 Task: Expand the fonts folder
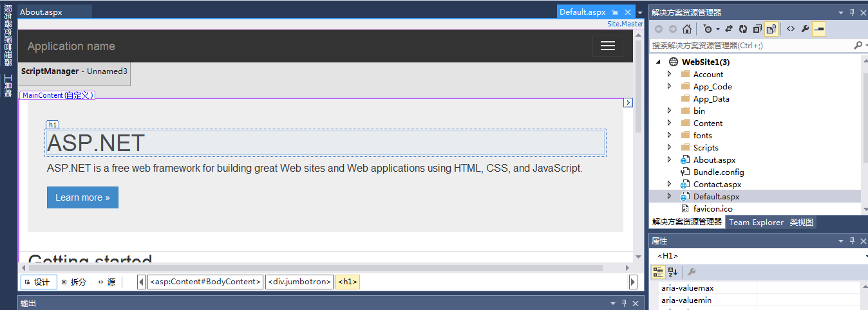coord(669,135)
